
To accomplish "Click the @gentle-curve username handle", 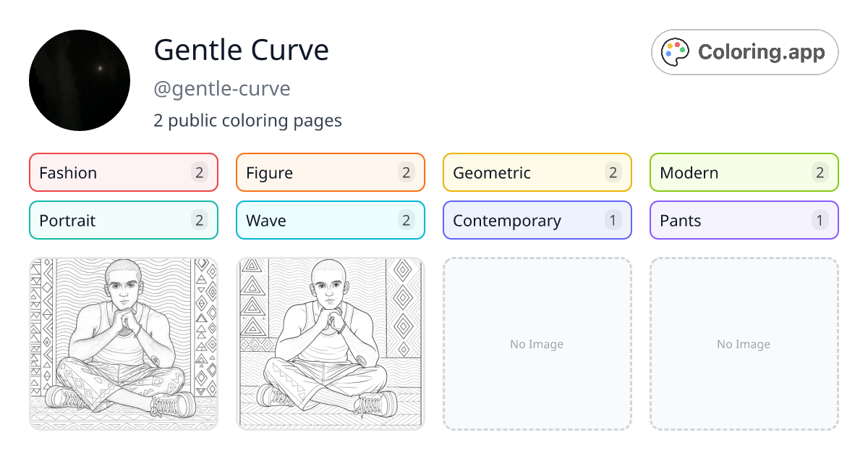I will point(222,88).
